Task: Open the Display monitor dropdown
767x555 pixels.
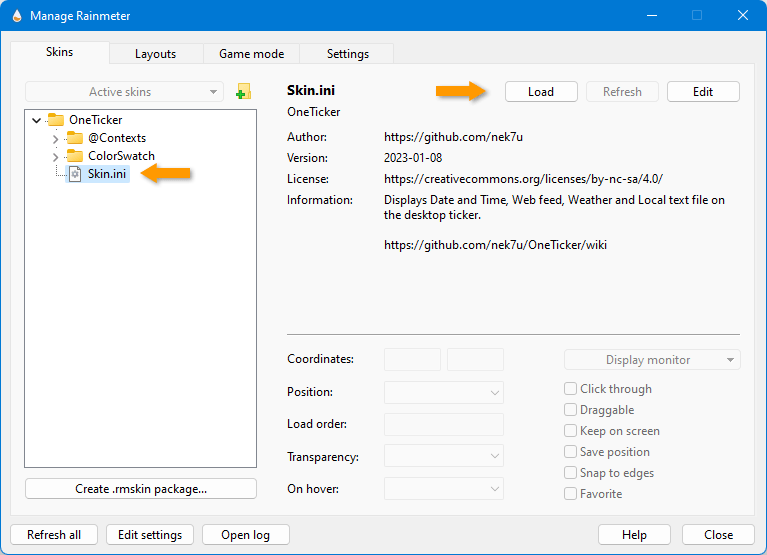Action: (652, 360)
